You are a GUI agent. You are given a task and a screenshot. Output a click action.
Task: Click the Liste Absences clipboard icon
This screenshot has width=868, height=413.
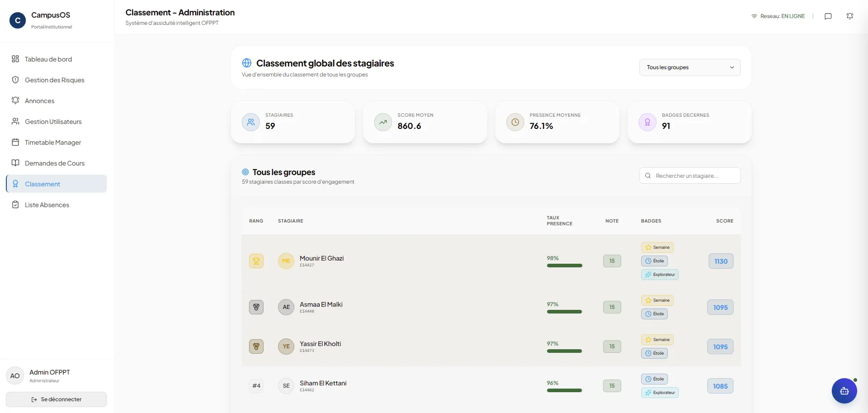pos(15,204)
